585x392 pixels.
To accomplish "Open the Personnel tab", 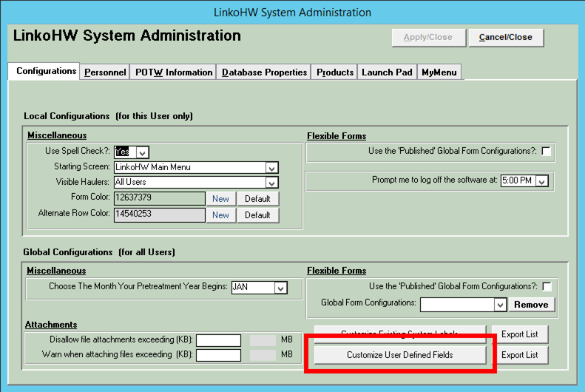I will point(105,72).
